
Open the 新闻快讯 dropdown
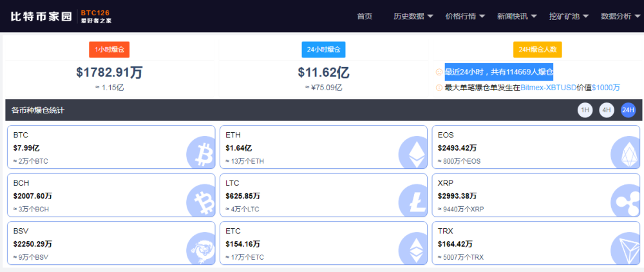(x=516, y=16)
